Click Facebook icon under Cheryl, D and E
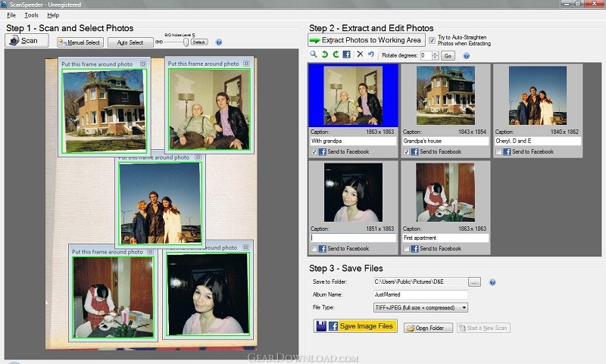 (507, 151)
